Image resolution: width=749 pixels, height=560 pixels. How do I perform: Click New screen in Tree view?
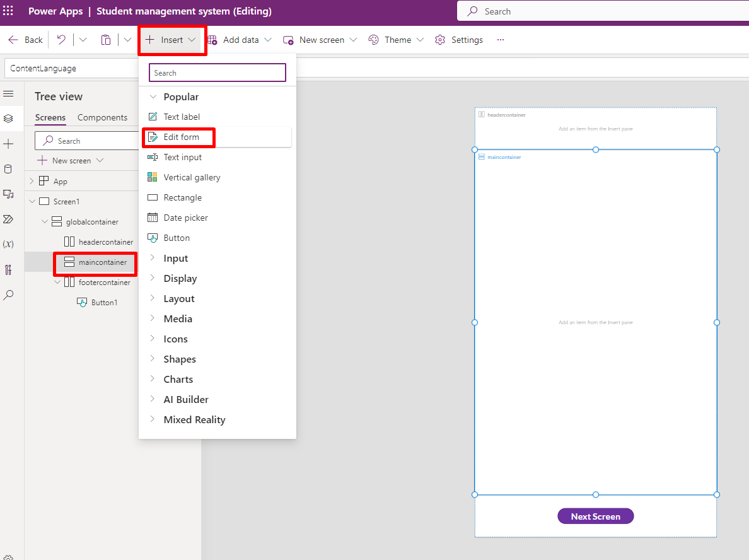tap(70, 161)
